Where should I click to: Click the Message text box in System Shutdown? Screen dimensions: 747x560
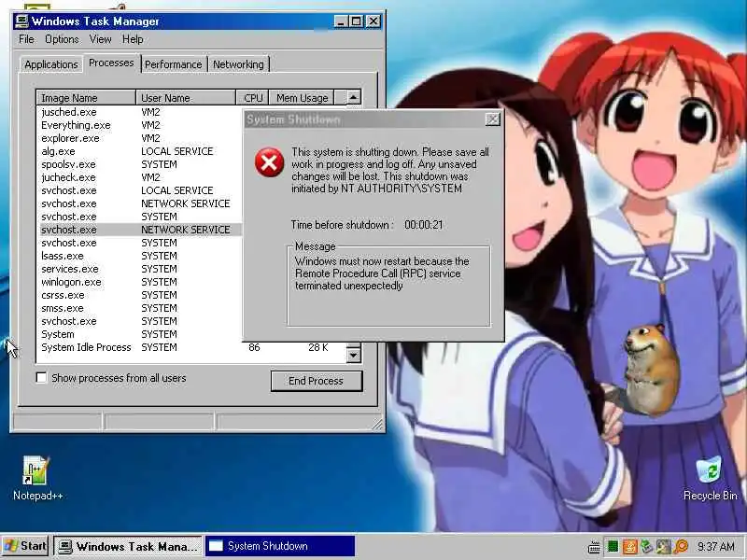pyautogui.click(x=388, y=286)
